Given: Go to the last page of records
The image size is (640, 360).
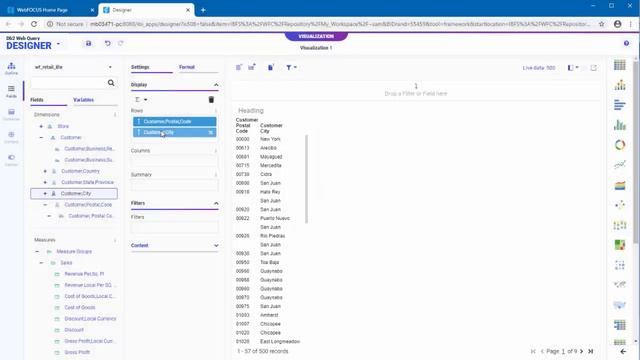Looking at the screenshot, I should 590,351.
